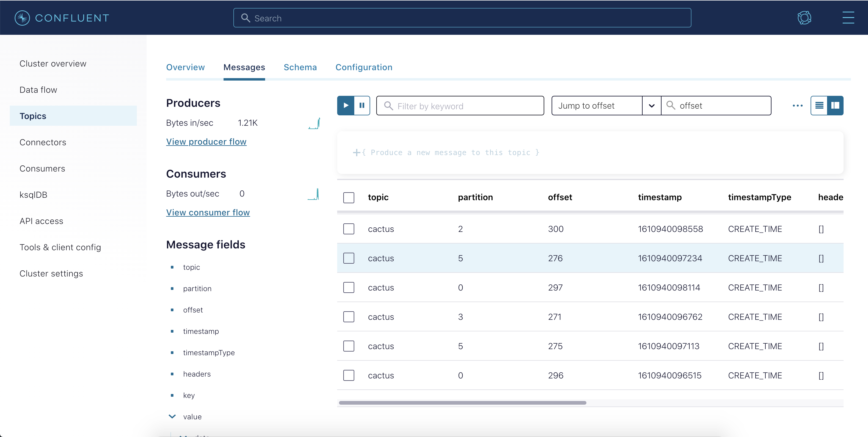Viewport: 868px width, 437px height.
Task: Open the Schema tab
Action: pos(300,67)
